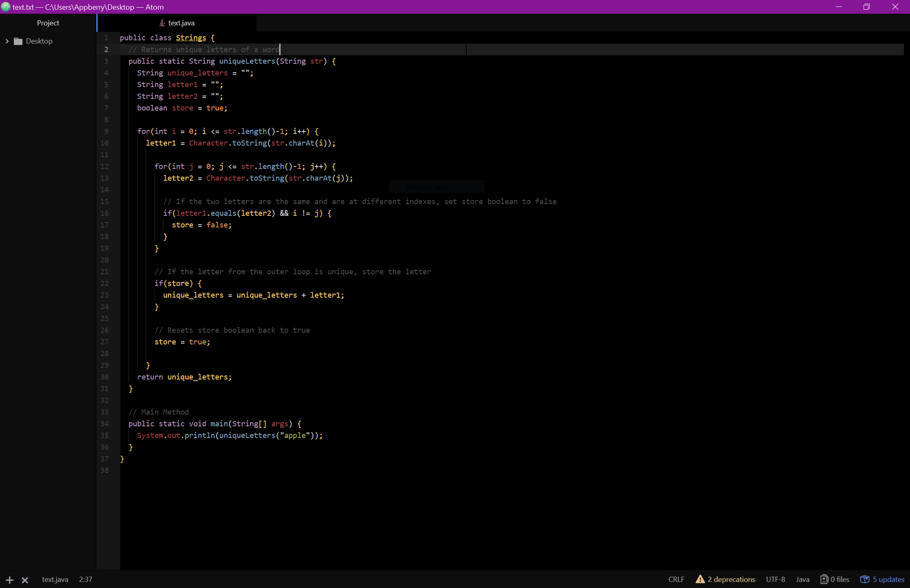Image resolution: width=910 pixels, height=588 pixels.
Task: Click the plus icon in status bar
Action: 10,580
